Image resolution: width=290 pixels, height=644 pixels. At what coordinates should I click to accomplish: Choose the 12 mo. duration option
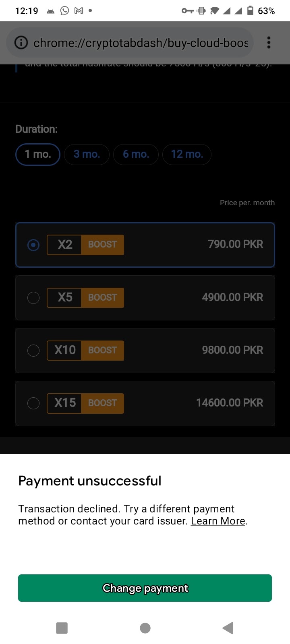pyautogui.click(x=186, y=154)
